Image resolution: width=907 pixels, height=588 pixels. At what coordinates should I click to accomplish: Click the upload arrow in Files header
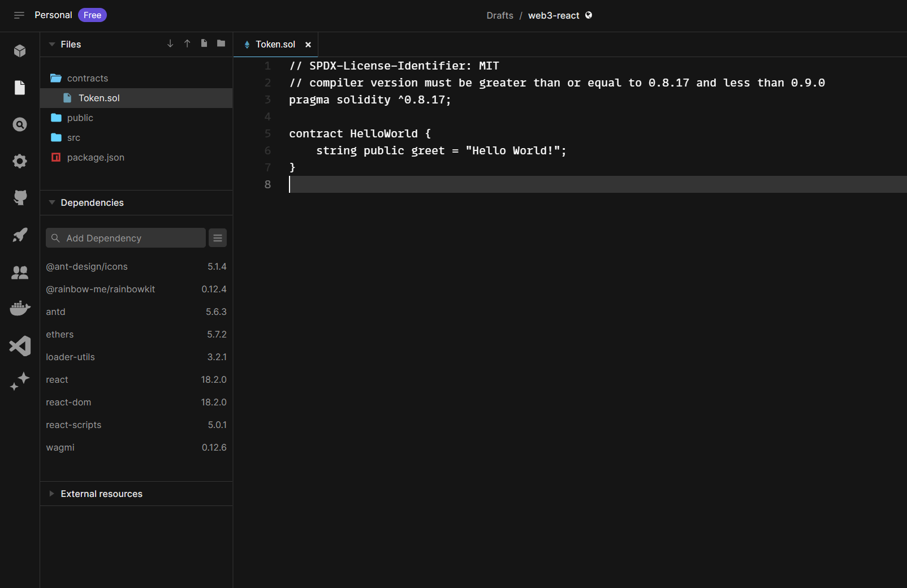(187, 44)
